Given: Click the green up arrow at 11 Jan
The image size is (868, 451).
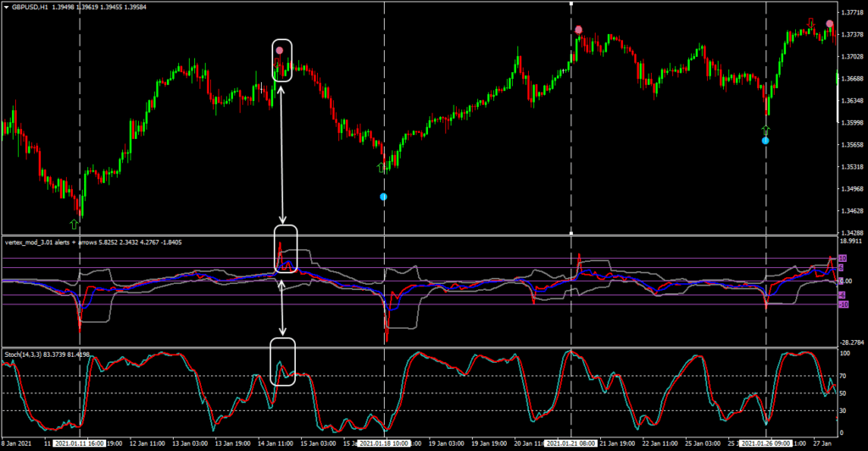Looking at the screenshot, I should pyautogui.click(x=74, y=224).
